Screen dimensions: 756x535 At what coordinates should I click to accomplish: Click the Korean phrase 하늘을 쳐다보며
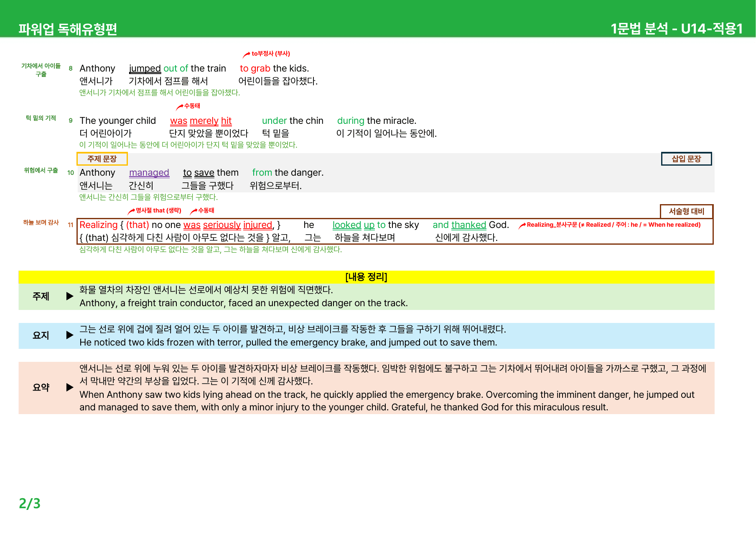coord(365,238)
